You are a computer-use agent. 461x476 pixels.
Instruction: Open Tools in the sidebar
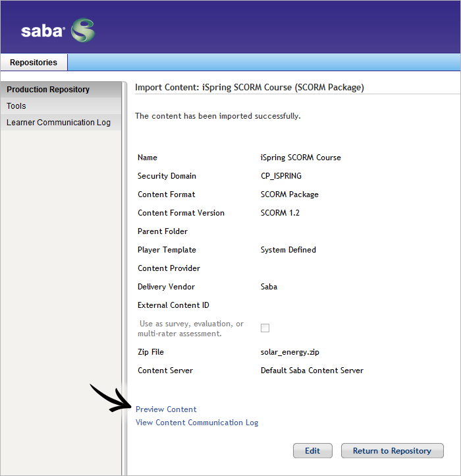[61, 105]
